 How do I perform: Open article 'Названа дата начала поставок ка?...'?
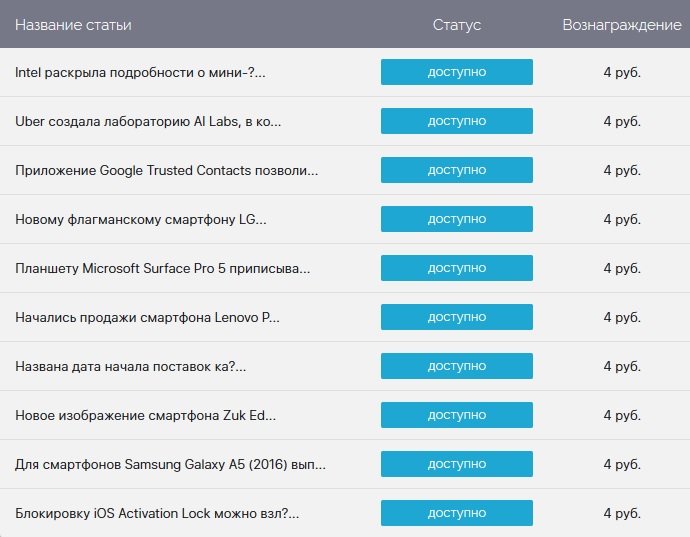pyautogui.click(x=131, y=366)
